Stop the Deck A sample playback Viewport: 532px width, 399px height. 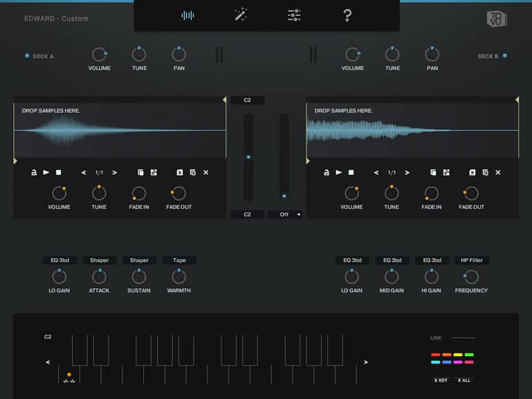tap(58, 173)
